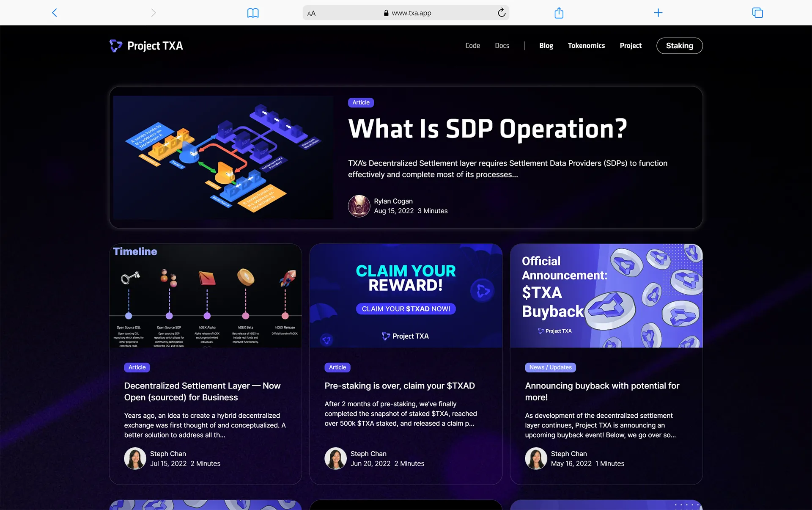Switch to the Blog menu item
Image resolution: width=812 pixels, height=510 pixels.
click(546, 46)
